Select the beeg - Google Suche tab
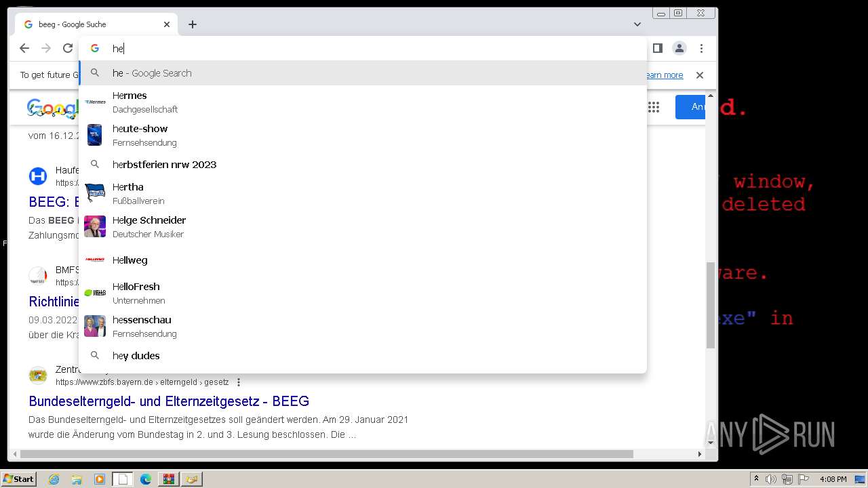The height and width of the screenshot is (488, 868). (96, 24)
